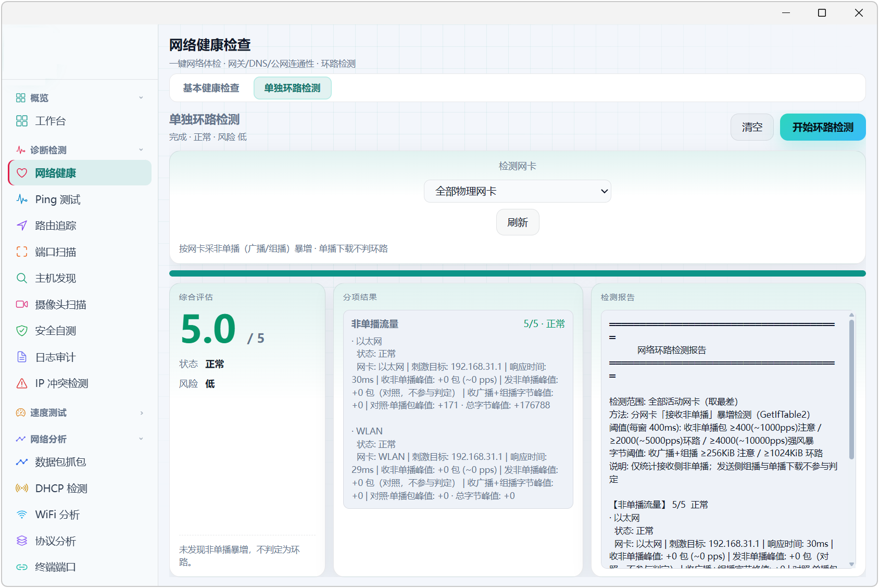Click the 工作台 dashboard icon
879x588 pixels.
pyautogui.click(x=22, y=121)
